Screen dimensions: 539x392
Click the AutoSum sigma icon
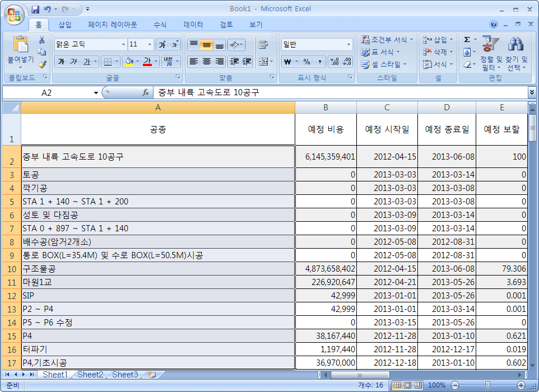pos(467,40)
